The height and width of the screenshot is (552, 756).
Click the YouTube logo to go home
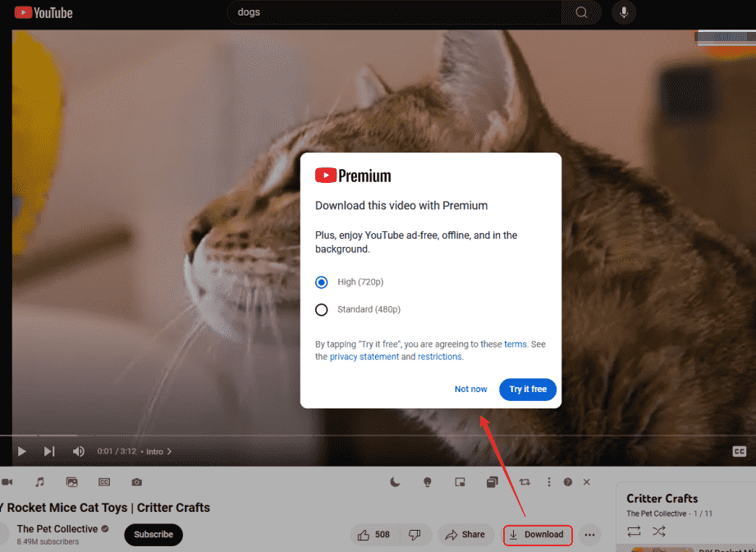coord(44,12)
